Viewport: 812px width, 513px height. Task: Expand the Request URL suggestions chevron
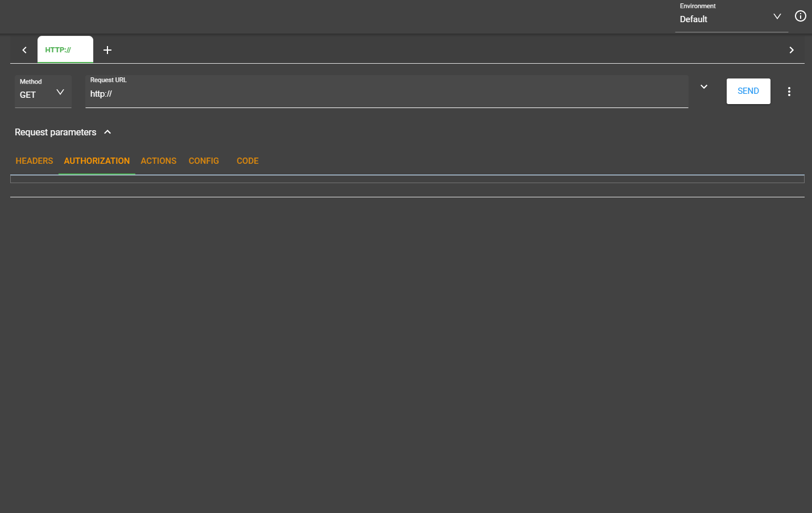704,86
